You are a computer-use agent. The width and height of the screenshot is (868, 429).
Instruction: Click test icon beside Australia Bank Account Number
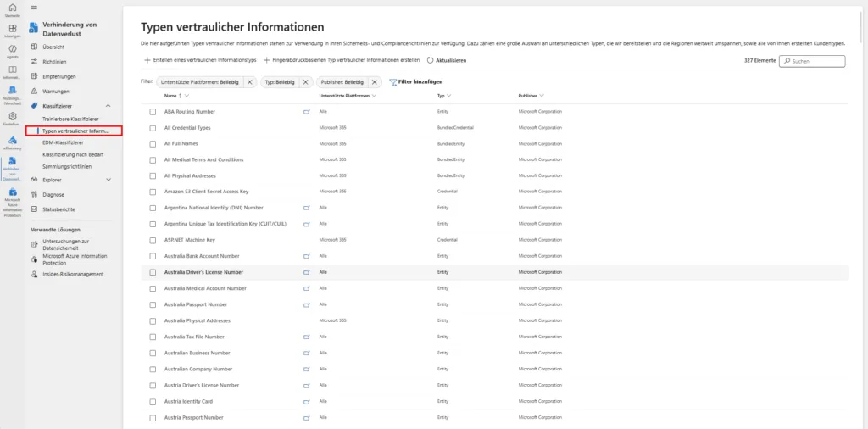(x=306, y=256)
